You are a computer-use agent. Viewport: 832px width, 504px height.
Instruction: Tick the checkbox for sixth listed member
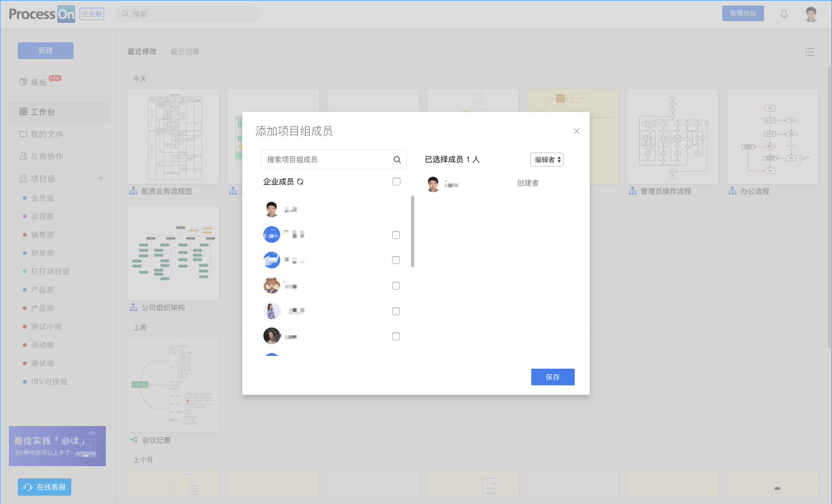coord(396,336)
